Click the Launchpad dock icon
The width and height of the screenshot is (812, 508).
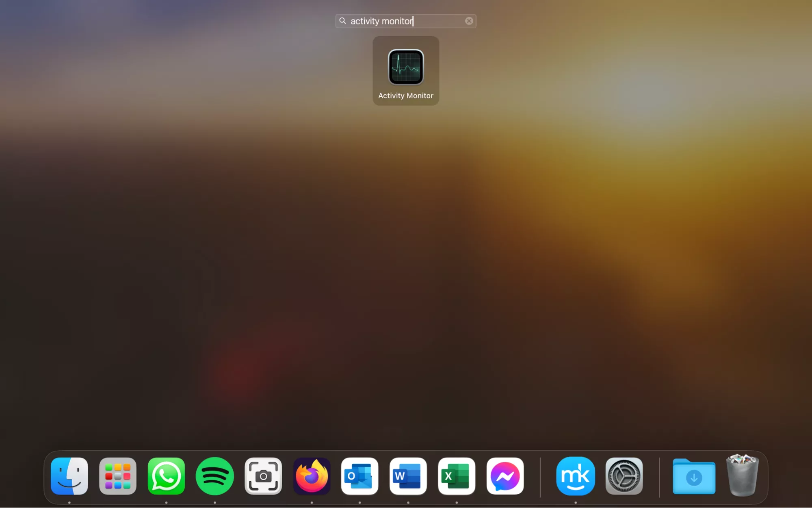coord(118,476)
